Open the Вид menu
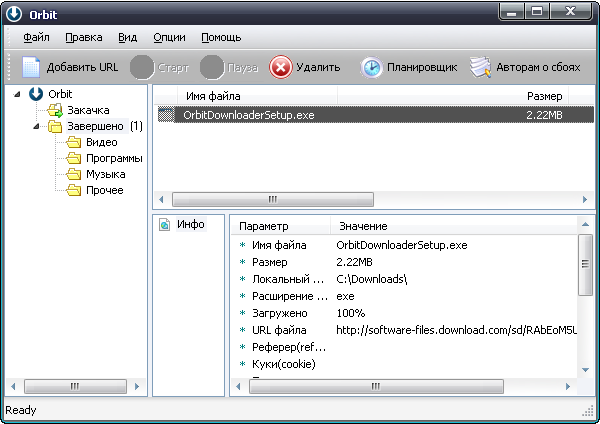 [x=127, y=37]
